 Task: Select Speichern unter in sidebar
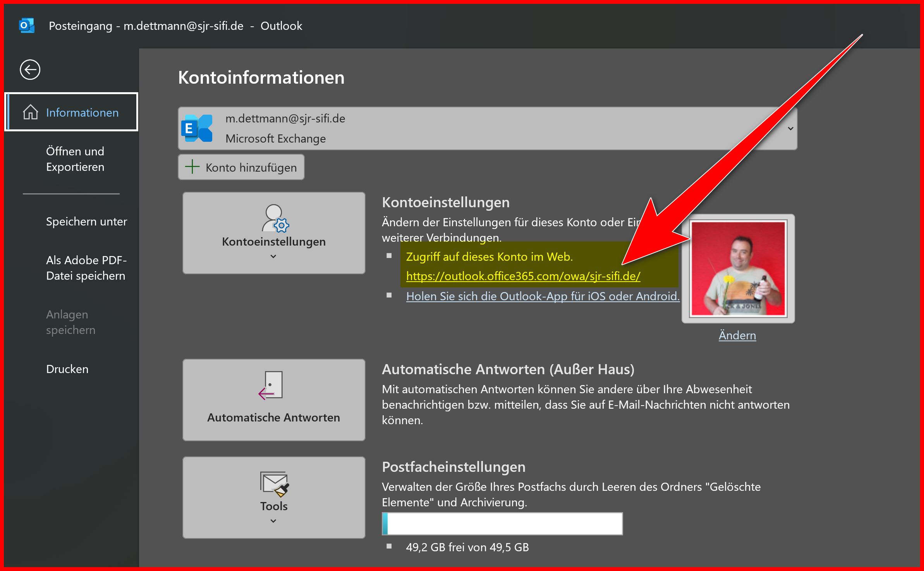(x=86, y=222)
